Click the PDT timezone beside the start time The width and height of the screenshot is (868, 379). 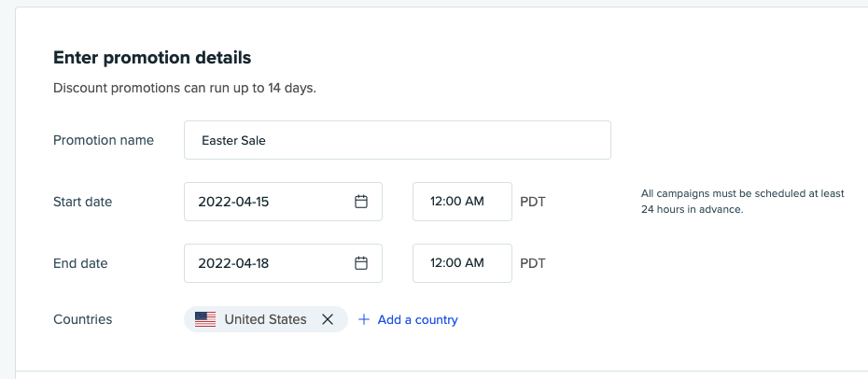coord(532,202)
